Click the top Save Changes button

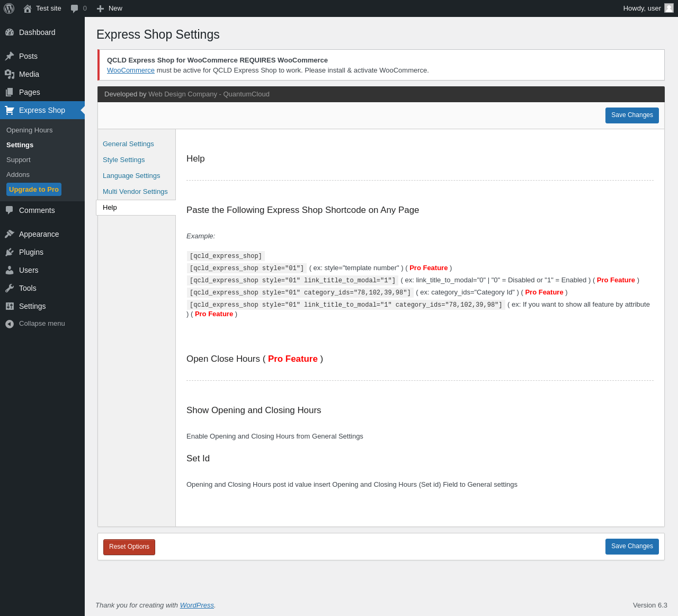pyautogui.click(x=632, y=115)
